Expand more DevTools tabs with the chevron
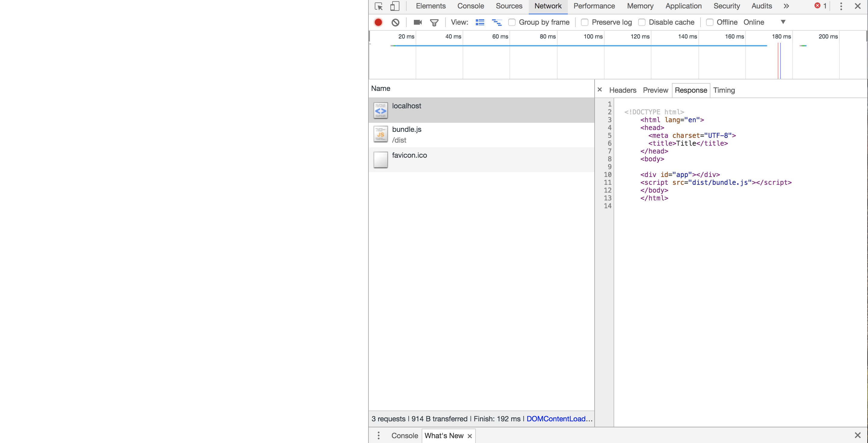 (x=786, y=6)
